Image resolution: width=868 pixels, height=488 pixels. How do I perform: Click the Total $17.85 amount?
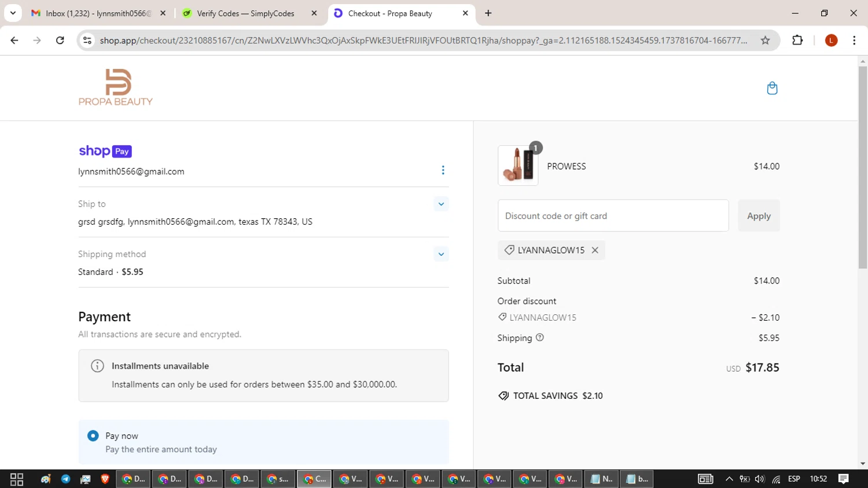pos(762,368)
